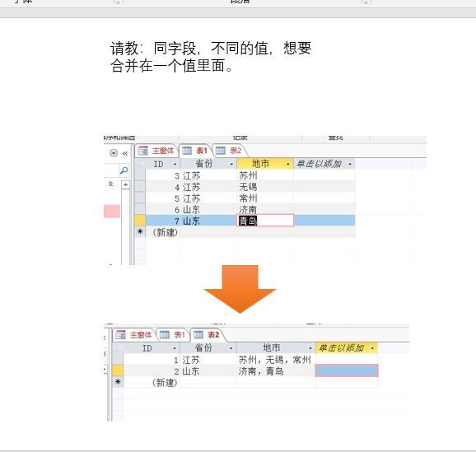
Task: Open 省份 column dropdown in upper table
Action: click(x=231, y=164)
